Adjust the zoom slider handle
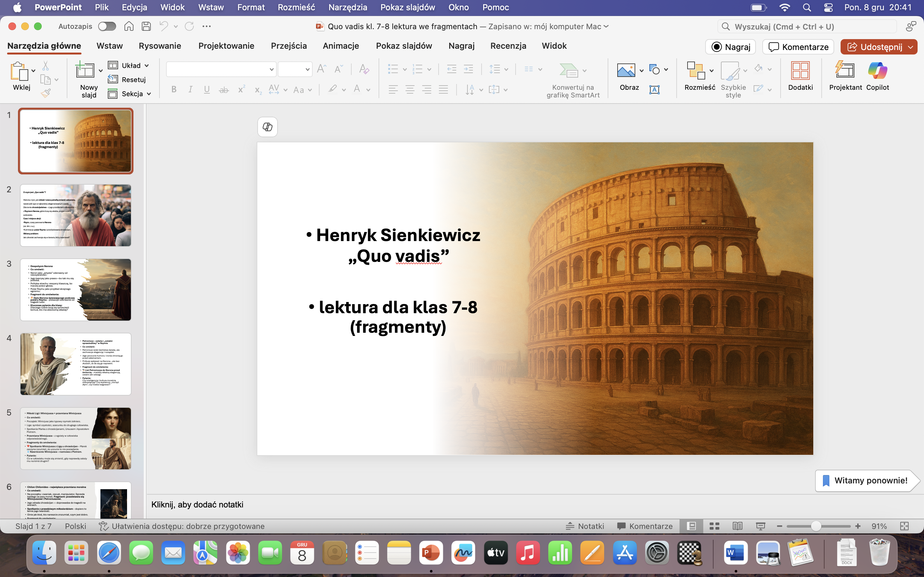 [x=816, y=526]
